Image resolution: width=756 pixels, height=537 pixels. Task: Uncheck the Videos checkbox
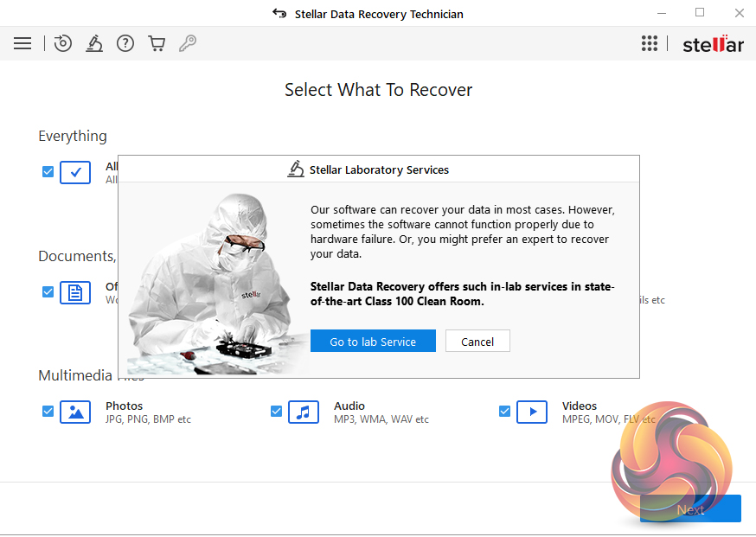pyautogui.click(x=505, y=412)
